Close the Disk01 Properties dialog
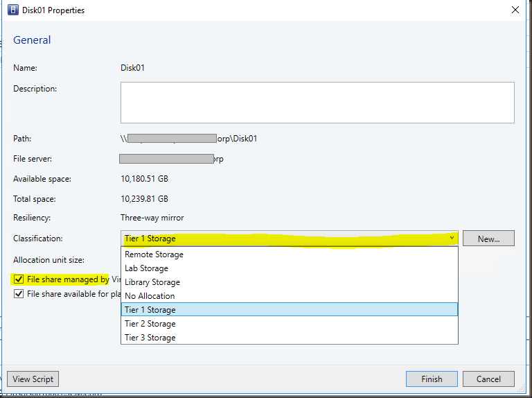 coord(515,10)
